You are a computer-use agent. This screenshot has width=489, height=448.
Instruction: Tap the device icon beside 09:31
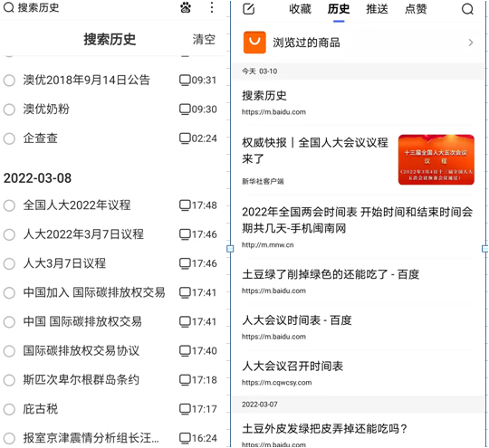(185, 80)
